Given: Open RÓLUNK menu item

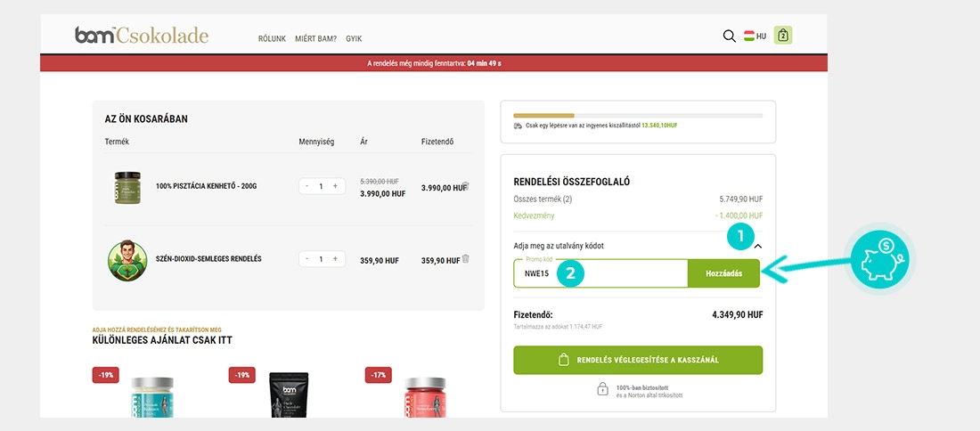Looking at the screenshot, I should [272, 38].
